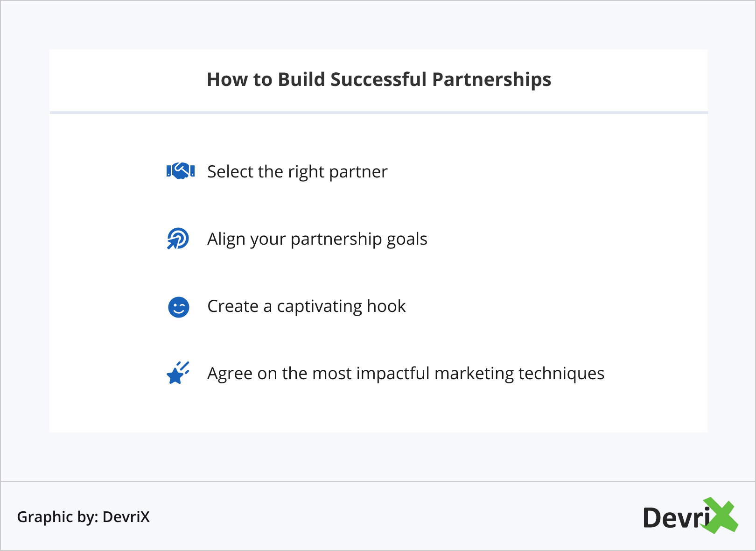Click the word 'partner' in the first item
This screenshot has height=551, width=756.
click(x=358, y=172)
